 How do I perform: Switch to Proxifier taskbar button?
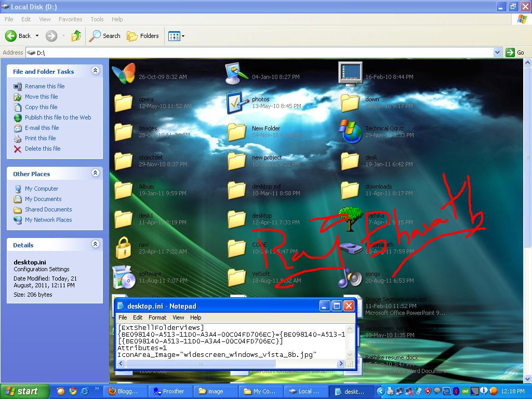point(170,392)
